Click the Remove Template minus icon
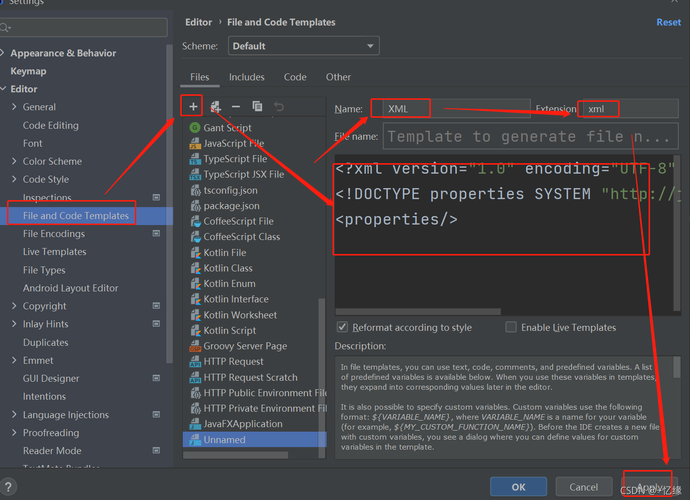Screen dimensions: 690x500 [x=236, y=106]
